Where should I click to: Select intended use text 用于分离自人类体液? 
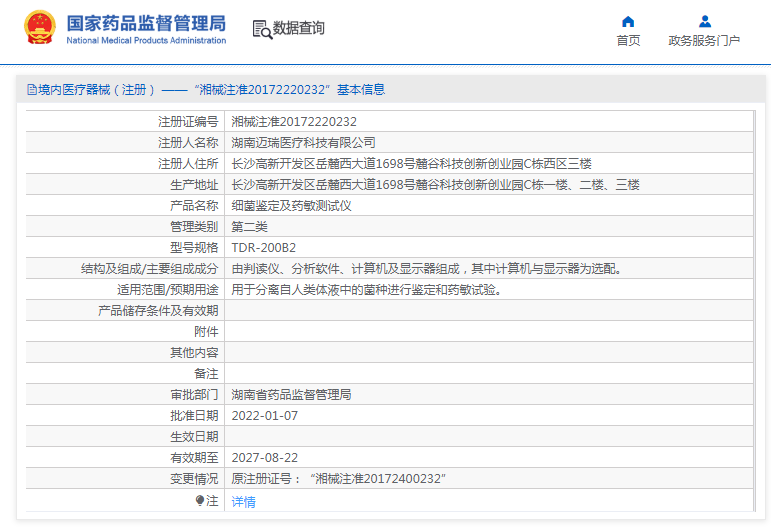click(x=367, y=290)
